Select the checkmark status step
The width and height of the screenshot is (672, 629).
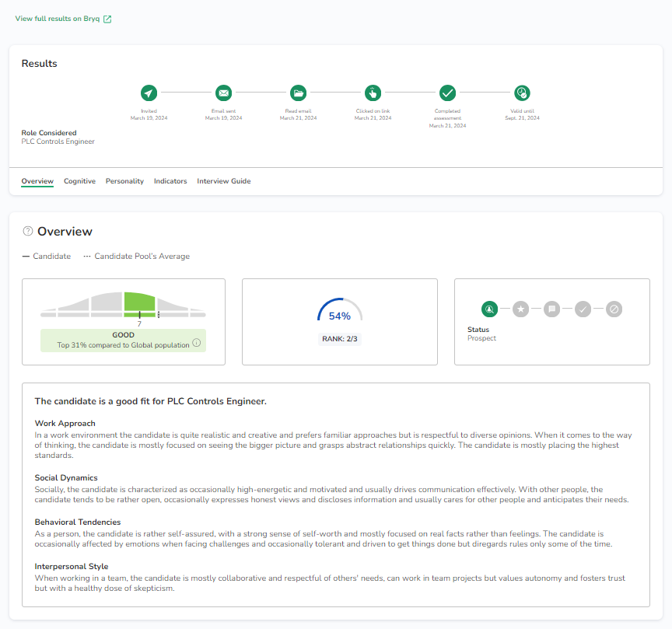(x=583, y=309)
